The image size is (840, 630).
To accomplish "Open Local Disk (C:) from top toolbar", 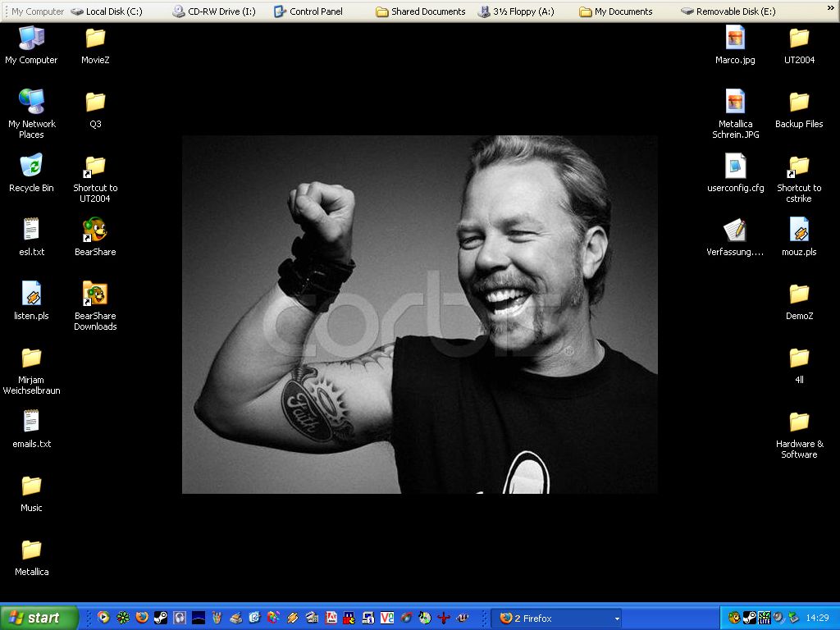I will pos(107,11).
